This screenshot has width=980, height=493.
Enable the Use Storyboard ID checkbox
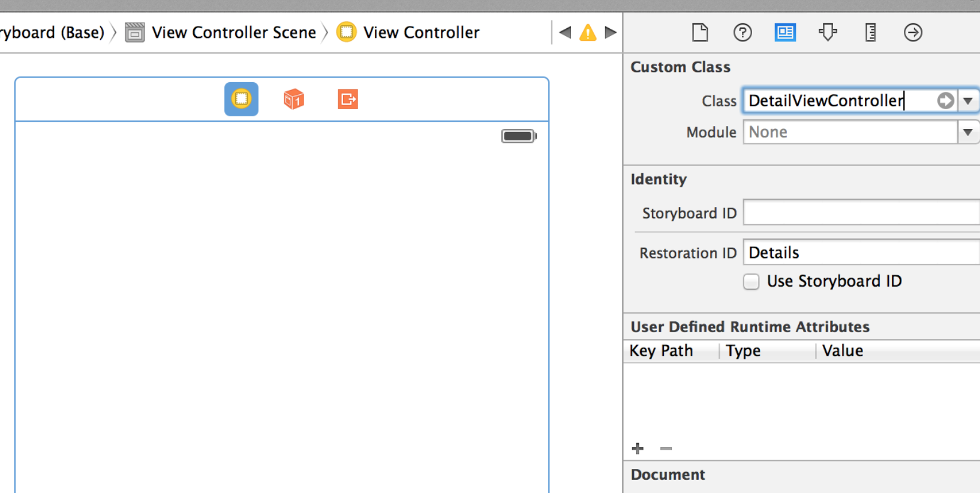tap(751, 281)
